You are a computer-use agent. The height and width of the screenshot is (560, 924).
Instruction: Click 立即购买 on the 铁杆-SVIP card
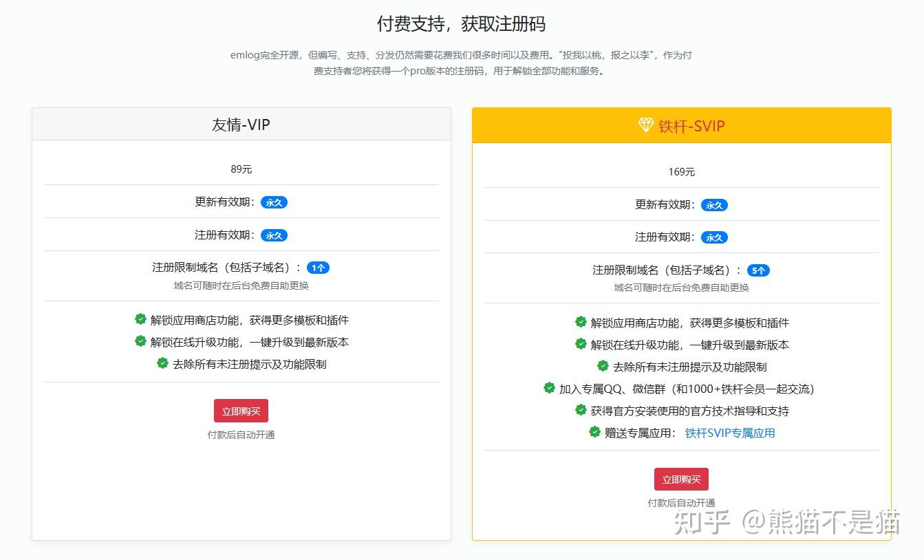(x=680, y=479)
